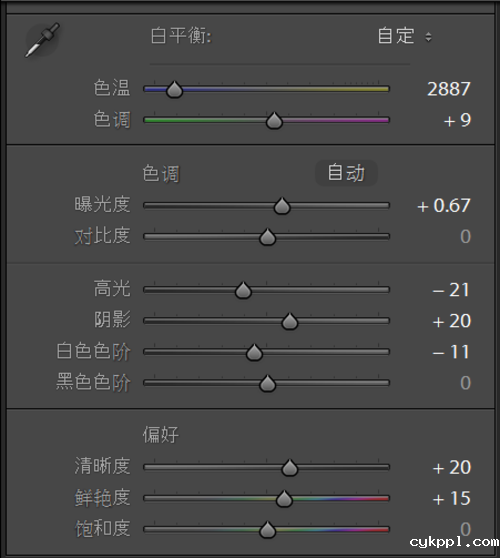The width and height of the screenshot is (500, 558).
Task: Click the 饱和度 saturation value 0
Action: click(465, 529)
